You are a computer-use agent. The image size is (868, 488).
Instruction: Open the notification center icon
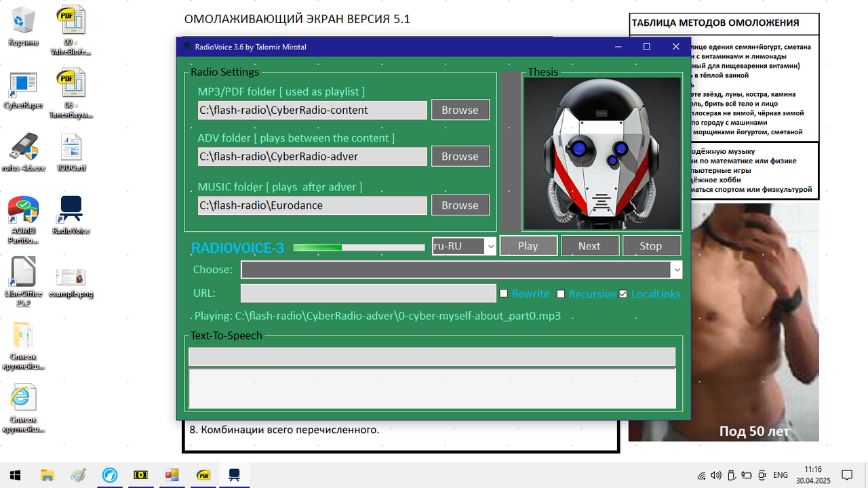pyautogui.click(x=847, y=475)
